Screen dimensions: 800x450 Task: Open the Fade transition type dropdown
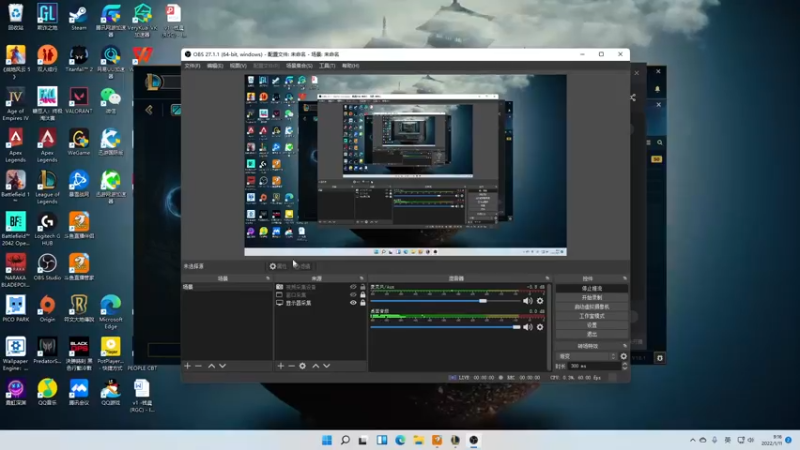587,356
